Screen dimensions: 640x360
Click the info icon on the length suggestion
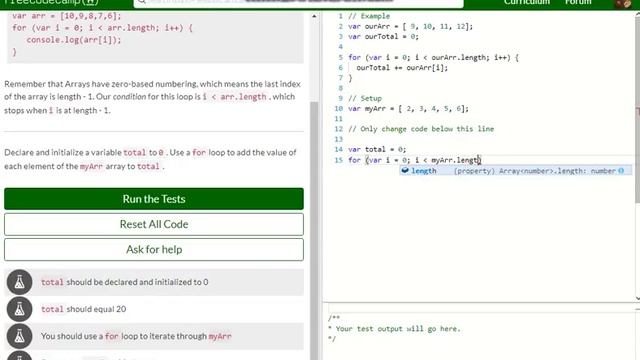coord(621,171)
